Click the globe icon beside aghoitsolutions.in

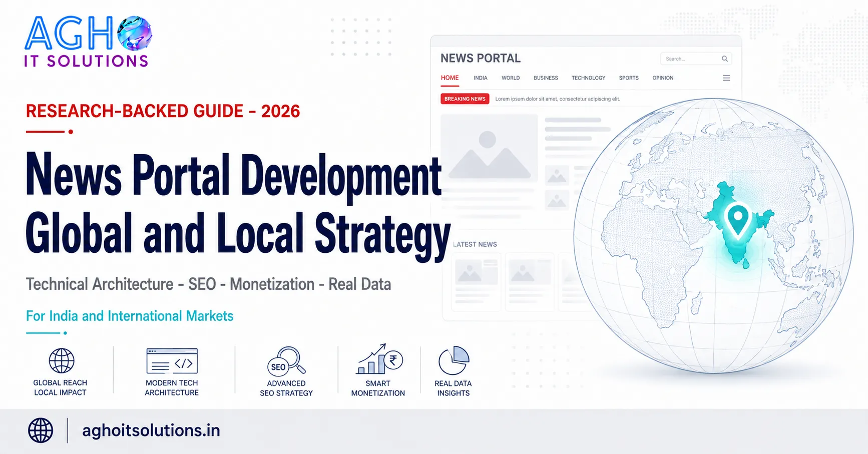pyautogui.click(x=41, y=430)
